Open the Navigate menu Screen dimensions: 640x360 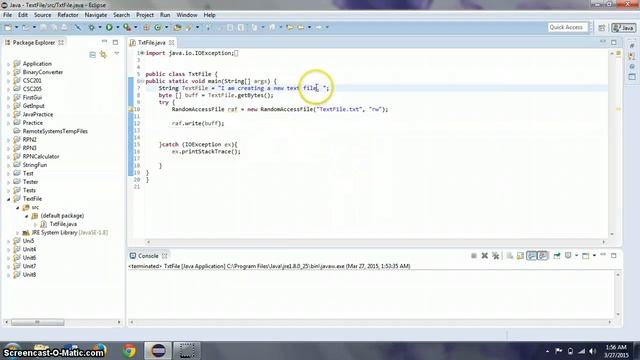coord(96,15)
